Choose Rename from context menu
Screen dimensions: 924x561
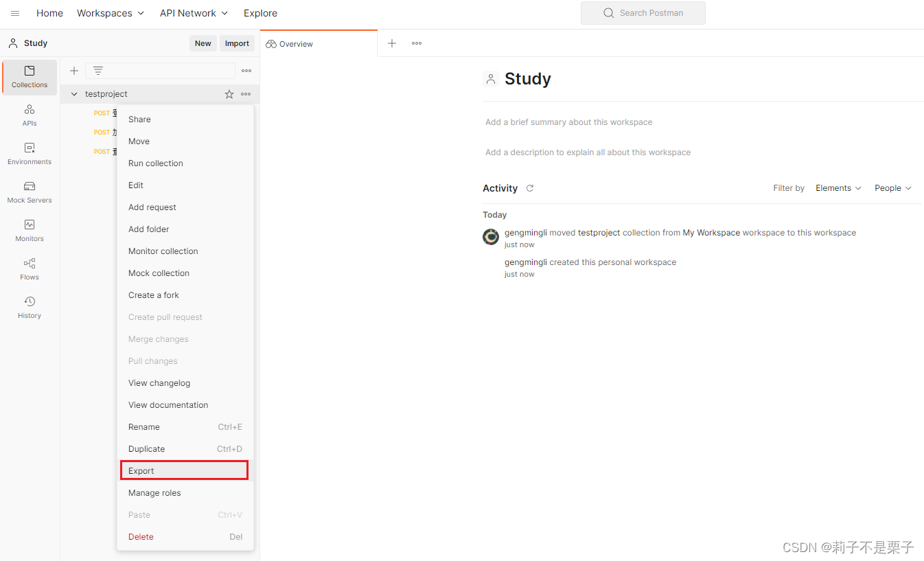click(185, 427)
